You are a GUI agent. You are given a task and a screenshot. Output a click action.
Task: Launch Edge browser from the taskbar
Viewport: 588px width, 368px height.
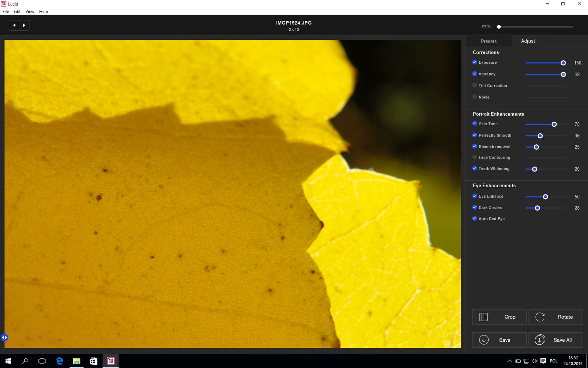click(x=59, y=361)
